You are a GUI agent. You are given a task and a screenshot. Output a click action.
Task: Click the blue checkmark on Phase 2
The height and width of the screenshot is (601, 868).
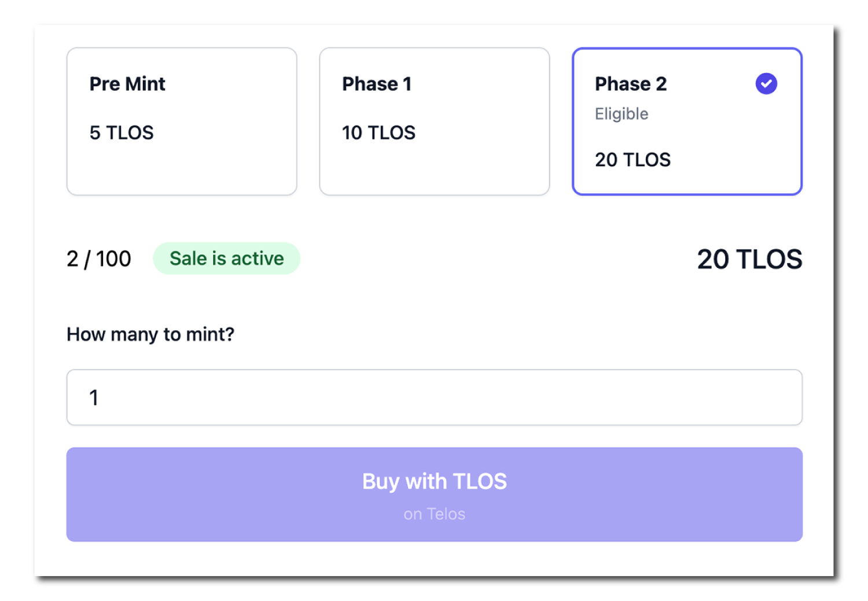click(x=766, y=84)
